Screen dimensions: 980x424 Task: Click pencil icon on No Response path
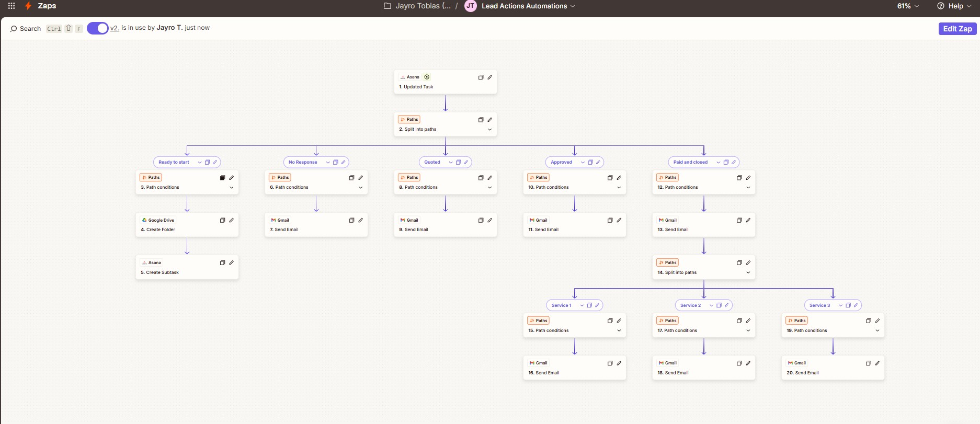tap(343, 163)
